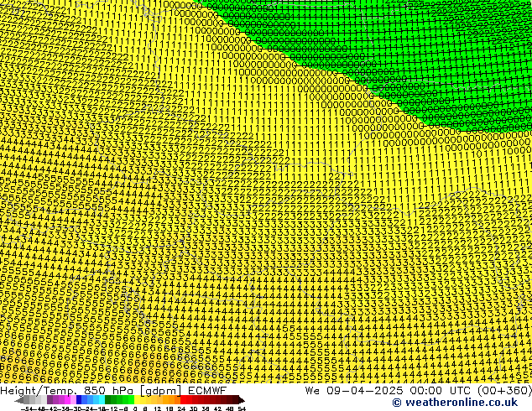
Task: Click the gray left arrow of color scale
Action: pyautogui.click(x=19, y=400)
